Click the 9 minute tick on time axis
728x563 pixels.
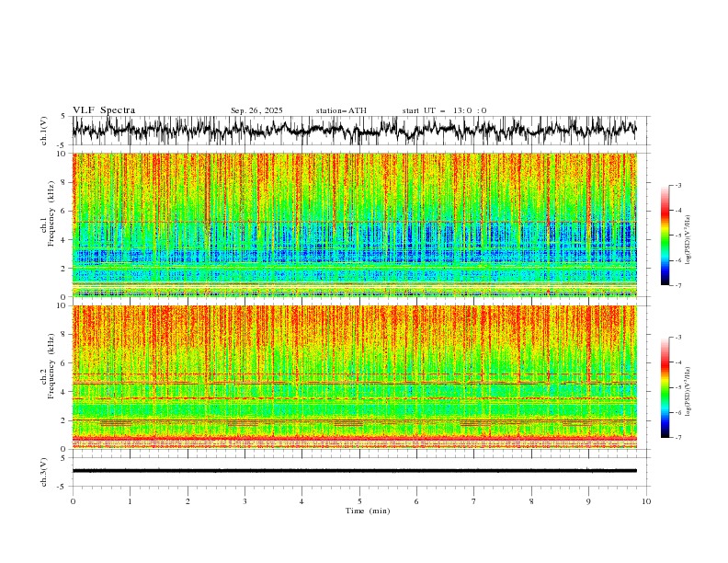[588, 501]
